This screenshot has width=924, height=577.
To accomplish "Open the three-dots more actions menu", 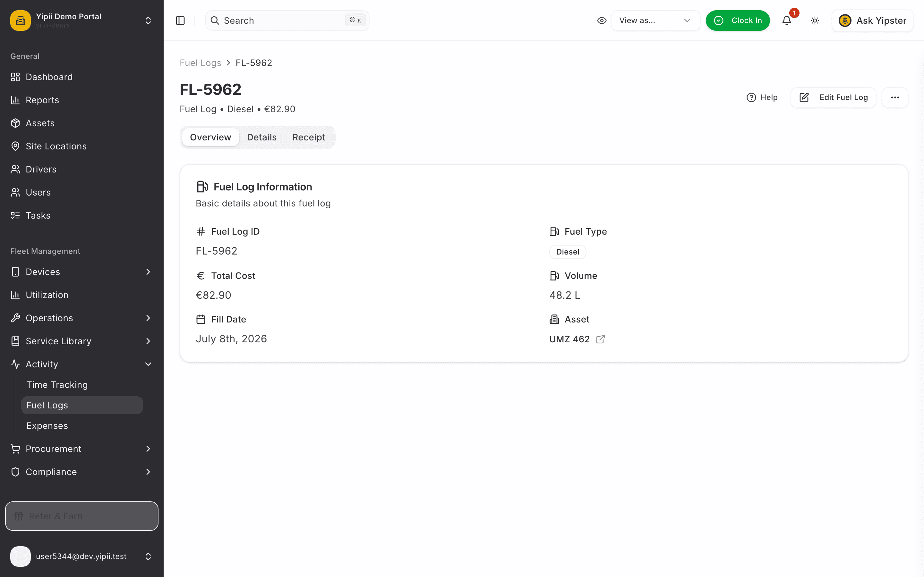I will pyautogui.click(x=895, y=97).
